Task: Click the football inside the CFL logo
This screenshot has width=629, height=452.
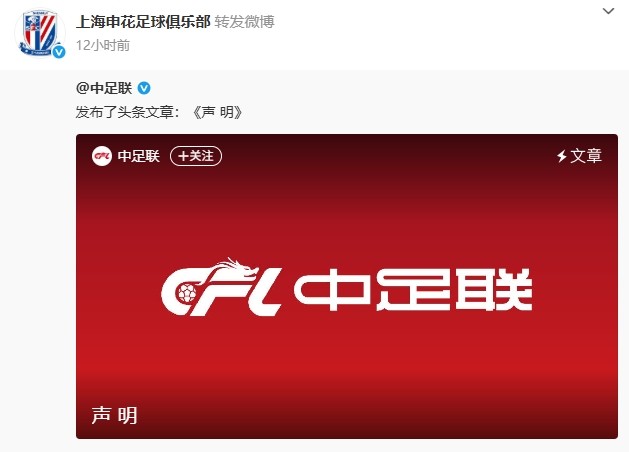Action: tap(187, 293)
